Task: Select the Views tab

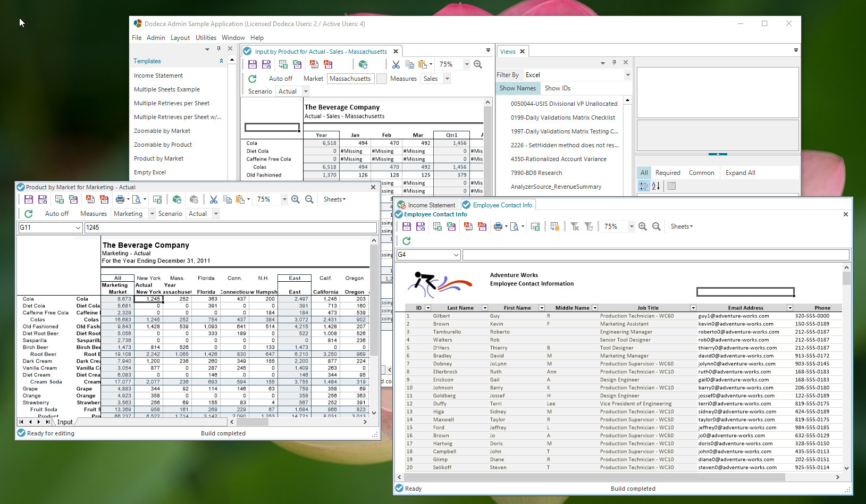Action: tap(508, 52)
